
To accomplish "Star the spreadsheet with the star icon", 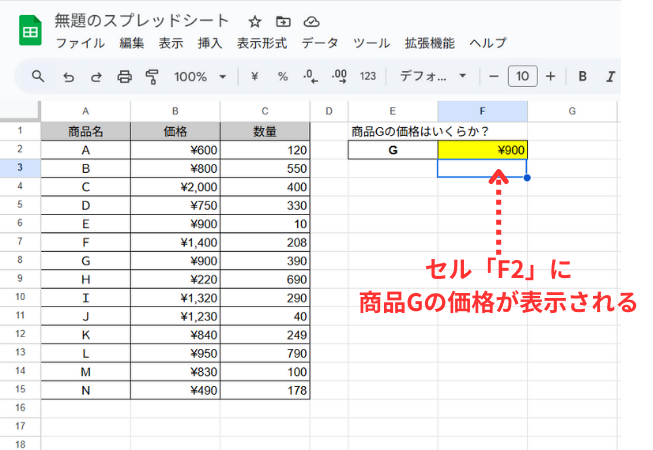I will point(255,21).
